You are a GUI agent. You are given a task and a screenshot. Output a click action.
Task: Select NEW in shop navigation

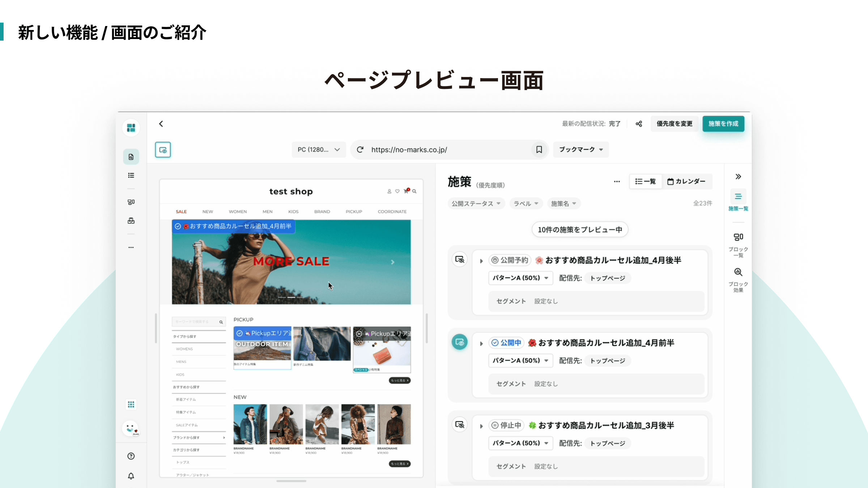(208, 211)
